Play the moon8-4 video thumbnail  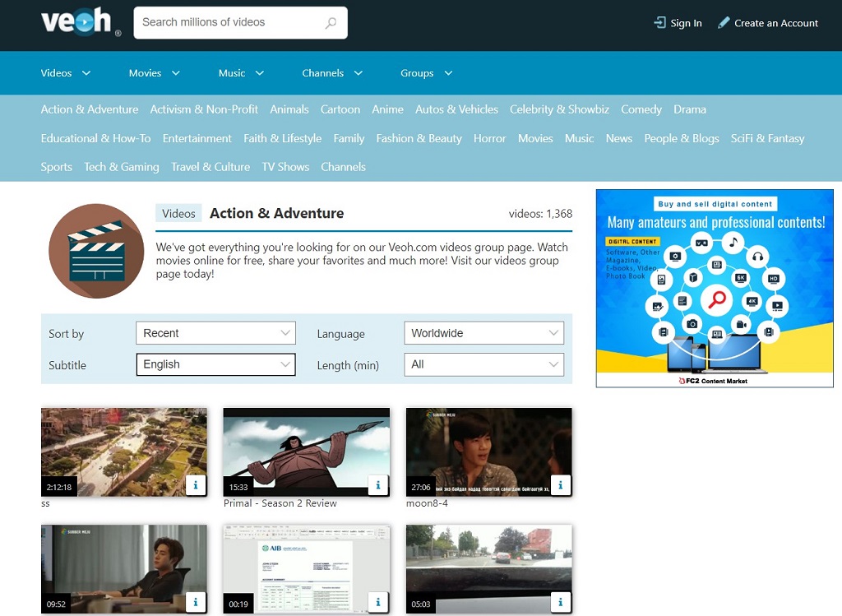tap(488, 452)
